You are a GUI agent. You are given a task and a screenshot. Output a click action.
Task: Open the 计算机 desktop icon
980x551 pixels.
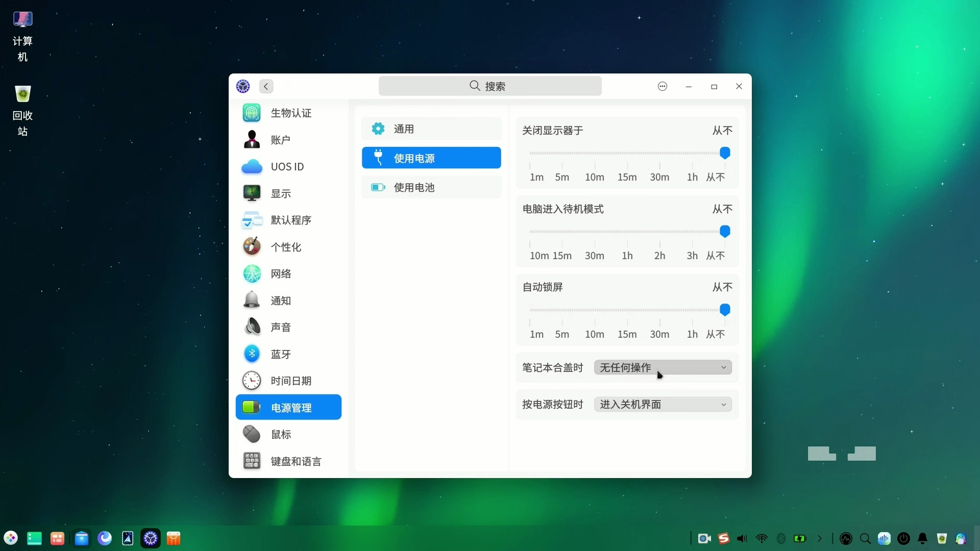pos(22,37)
